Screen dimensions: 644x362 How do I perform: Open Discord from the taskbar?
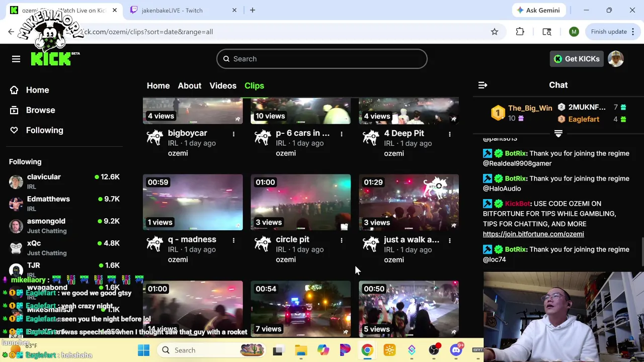[x=456, y=350]
